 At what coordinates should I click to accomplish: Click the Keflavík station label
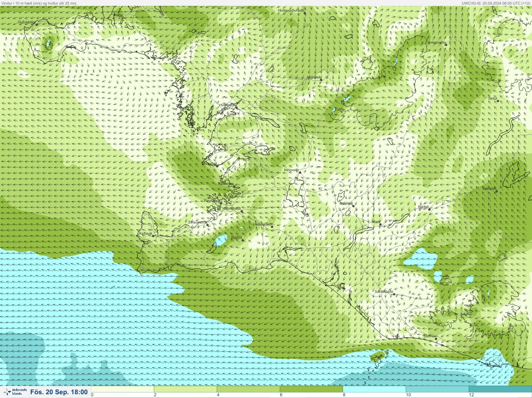coord(146,233)
